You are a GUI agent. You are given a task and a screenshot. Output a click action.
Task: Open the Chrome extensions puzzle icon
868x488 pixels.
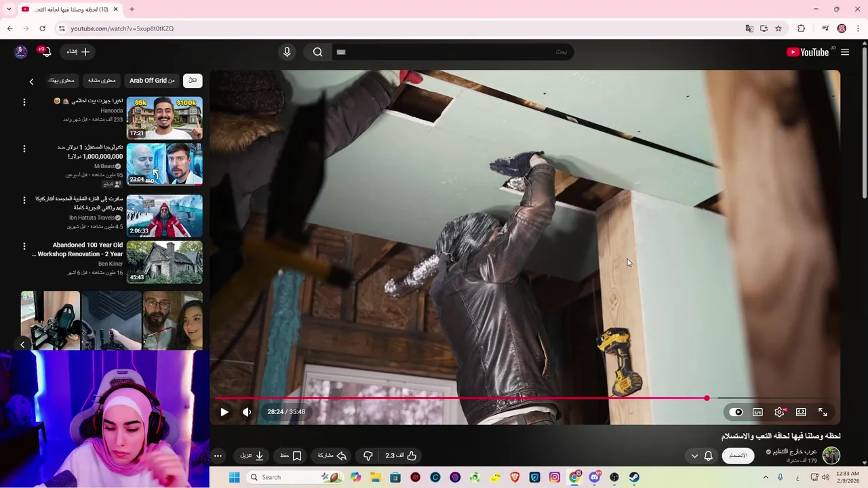801,28
